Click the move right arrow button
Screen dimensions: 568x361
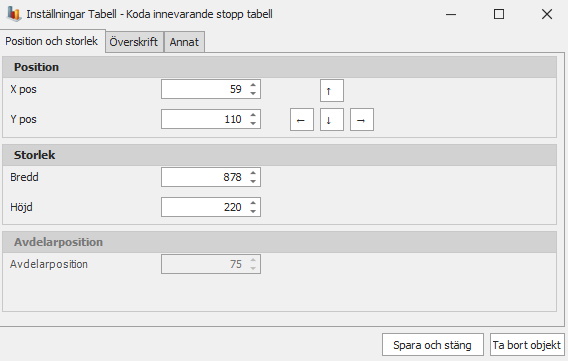pyautogui.click(x=362, y=119)
